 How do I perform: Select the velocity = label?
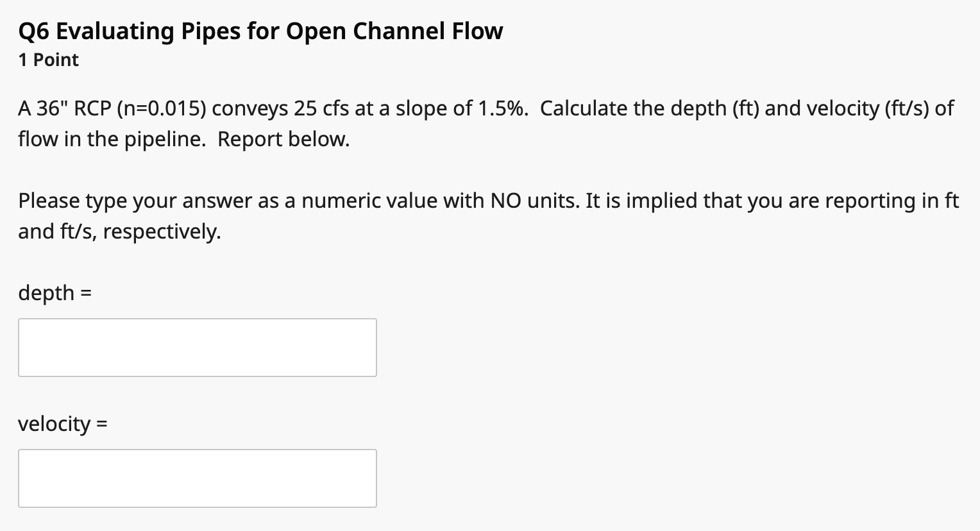click(62, 423)
